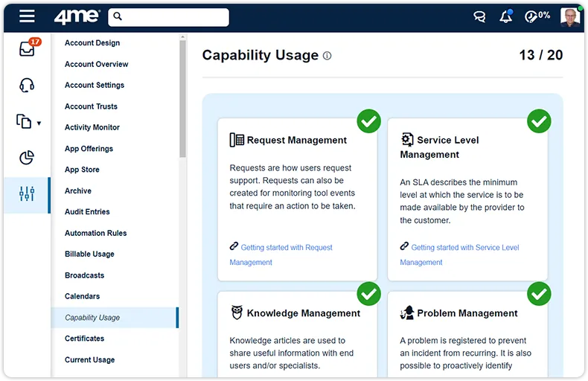Open the chat conversations icon

coord(479,16)
